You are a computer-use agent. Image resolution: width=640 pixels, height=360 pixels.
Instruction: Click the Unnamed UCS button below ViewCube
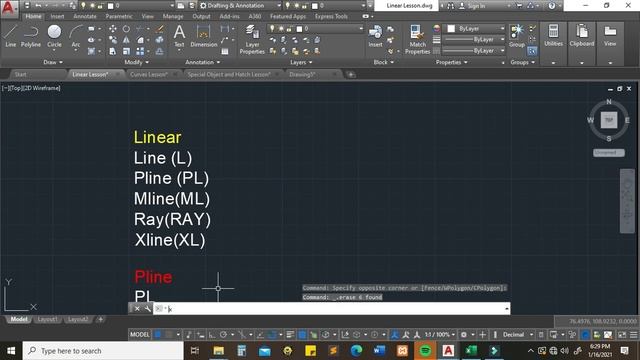pyautogui.click(x=608, y=153)
